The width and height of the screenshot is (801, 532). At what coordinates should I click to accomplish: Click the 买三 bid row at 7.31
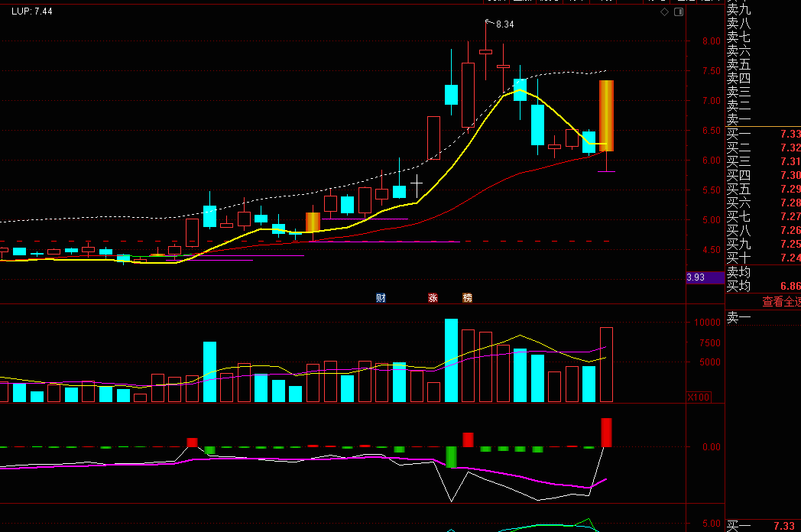pos(764,161)
